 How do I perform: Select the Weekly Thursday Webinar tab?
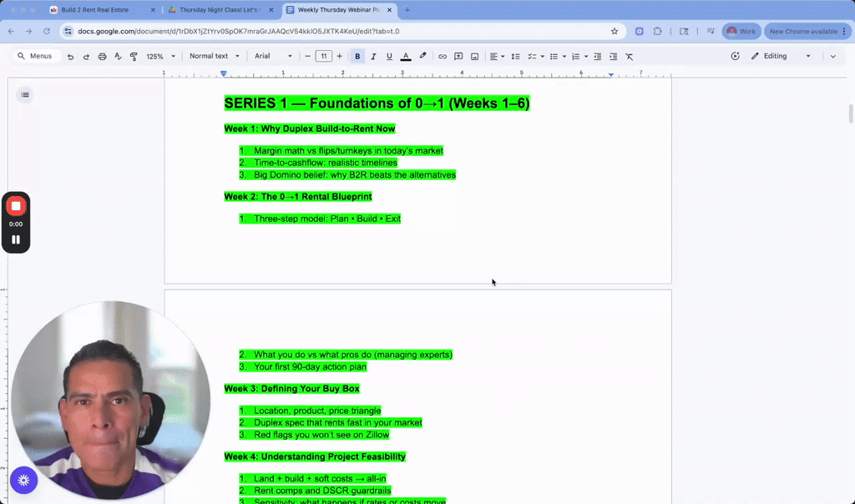(x=339, y=10)
